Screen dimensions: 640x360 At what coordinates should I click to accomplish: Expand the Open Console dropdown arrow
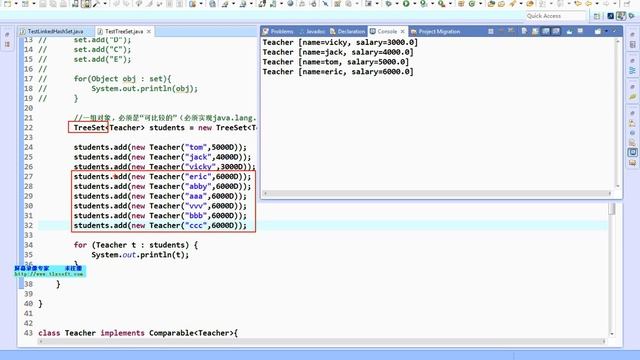(606, 31)
